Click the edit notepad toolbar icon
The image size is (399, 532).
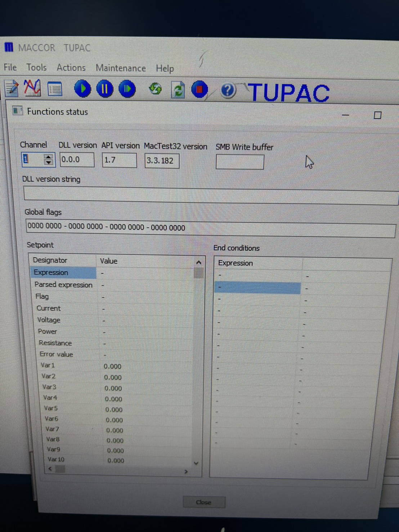[12, 88]
